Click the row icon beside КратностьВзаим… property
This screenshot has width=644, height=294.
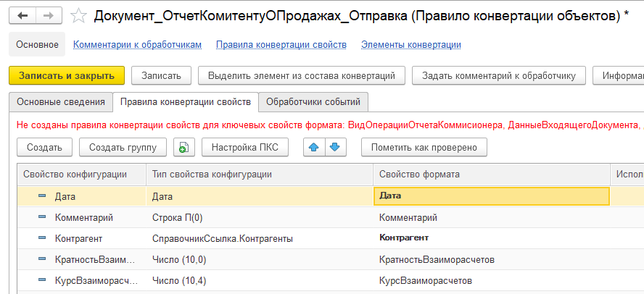point(42,259)
